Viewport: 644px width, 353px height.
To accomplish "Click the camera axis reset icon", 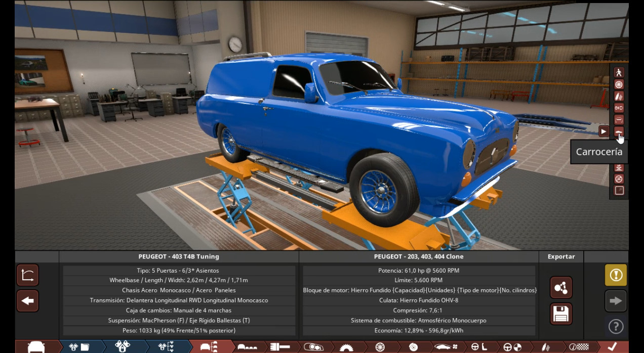I will click(x=28, y=275).
